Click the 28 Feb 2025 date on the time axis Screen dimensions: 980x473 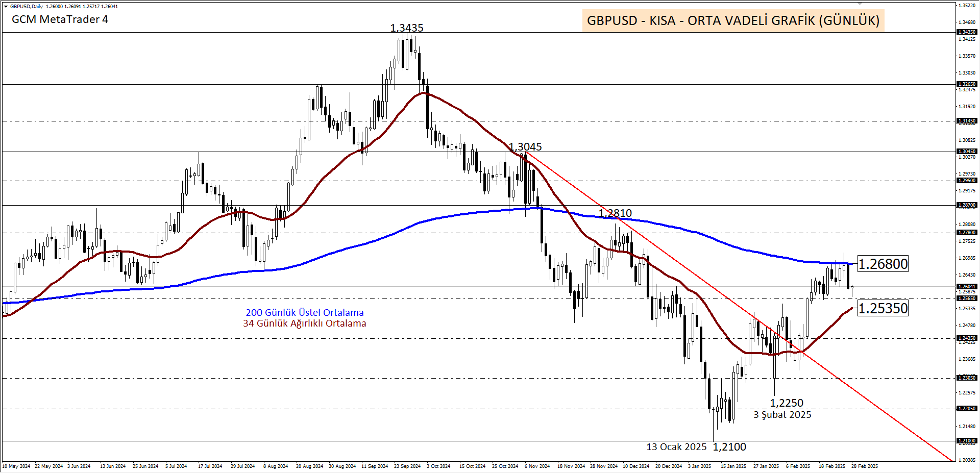865,466
